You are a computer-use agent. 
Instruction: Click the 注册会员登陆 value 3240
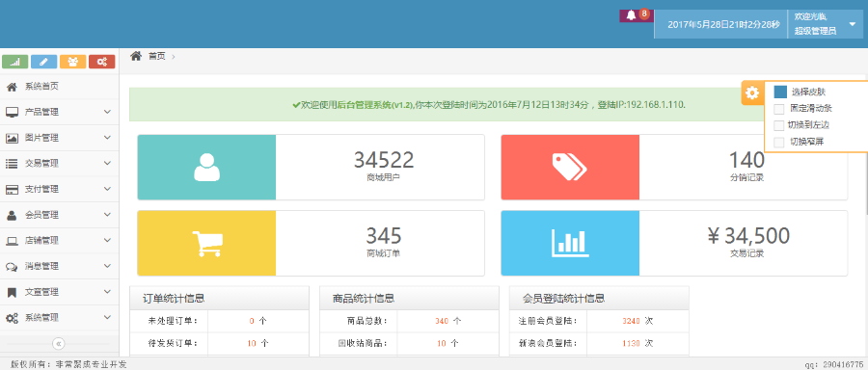click(x=631, y=321)
